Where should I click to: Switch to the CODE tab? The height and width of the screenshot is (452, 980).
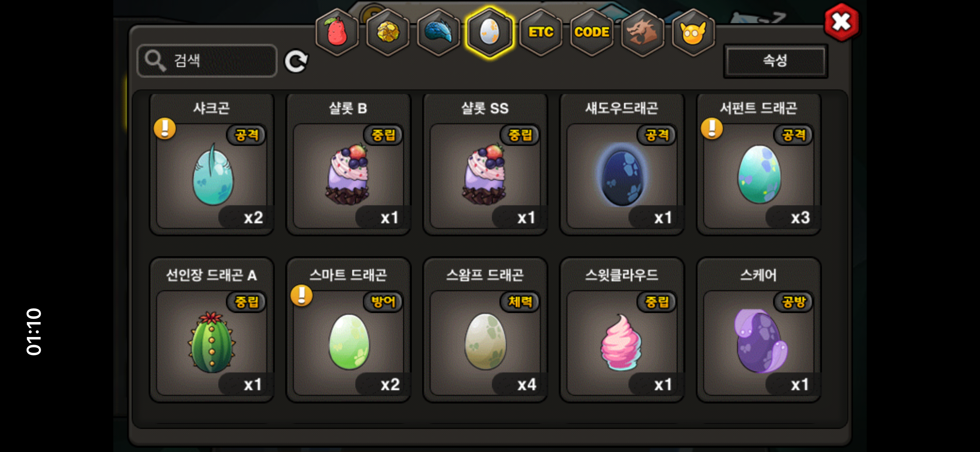pyautogui.click(x=592, y=33)
